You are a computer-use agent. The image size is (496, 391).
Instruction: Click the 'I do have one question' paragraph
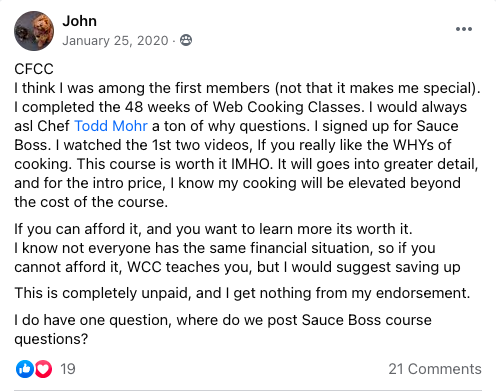coord(223,329)
